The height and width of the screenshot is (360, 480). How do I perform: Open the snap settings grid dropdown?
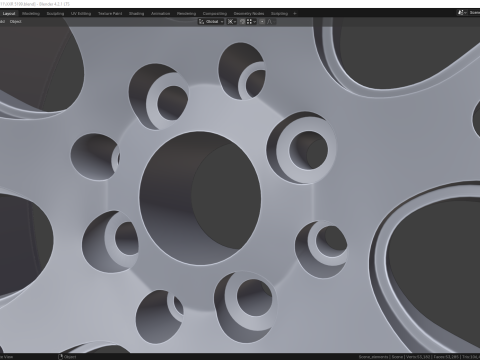tap(251, 22)
